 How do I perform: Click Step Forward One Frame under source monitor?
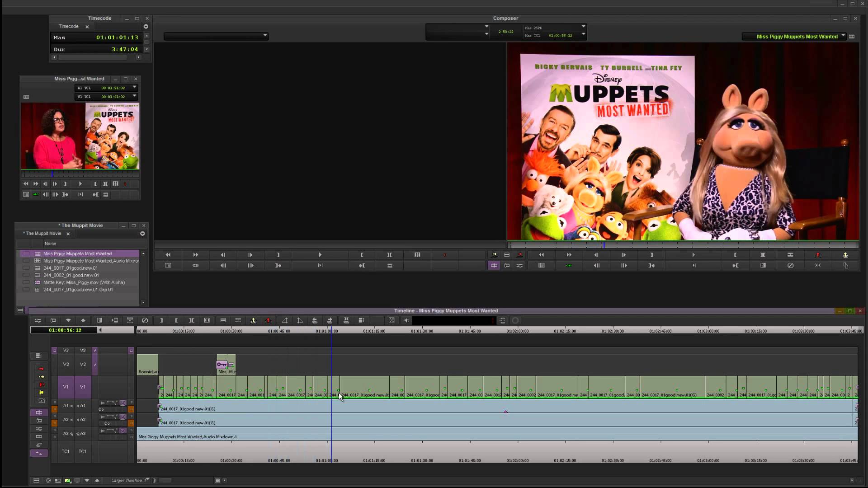tap(250, 255)
